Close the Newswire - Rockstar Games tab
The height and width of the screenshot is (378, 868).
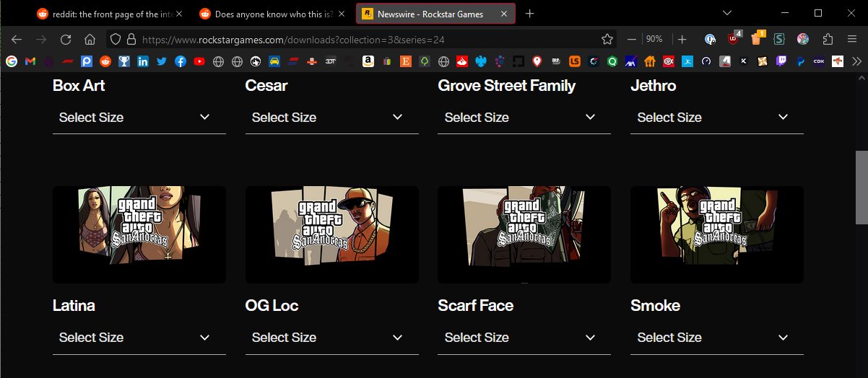504,14
